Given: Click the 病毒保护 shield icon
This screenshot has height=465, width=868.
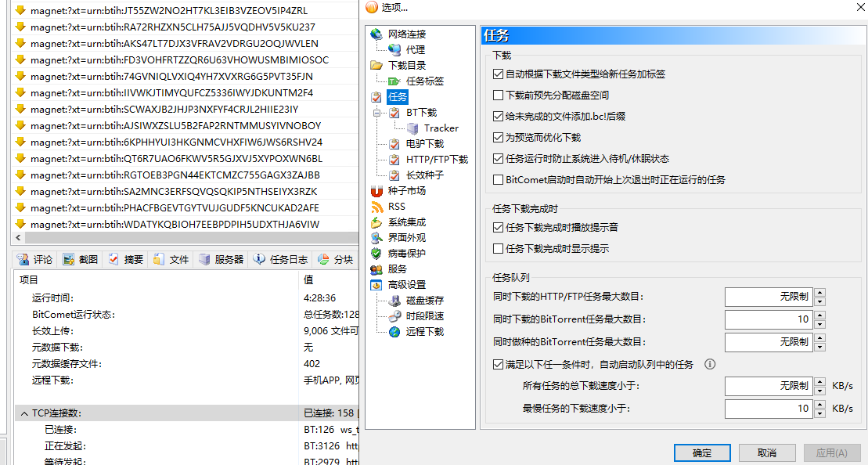Looking at the screenshot, I should (x=376, y=254).
